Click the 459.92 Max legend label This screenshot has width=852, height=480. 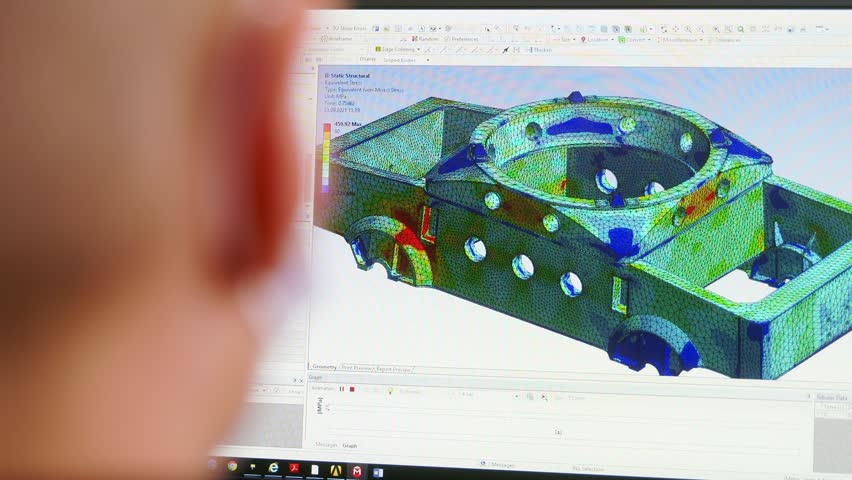pyautogui.click(x=348, y=124)
